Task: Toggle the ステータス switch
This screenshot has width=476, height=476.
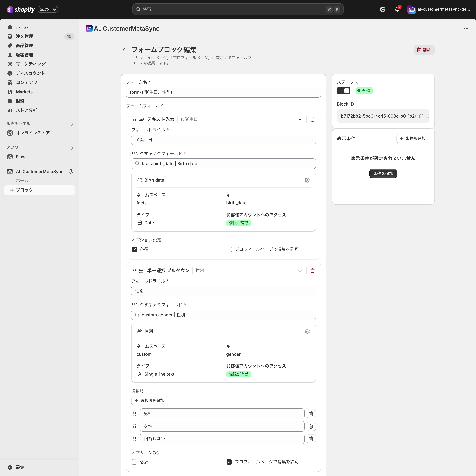Action: (343, 91)
